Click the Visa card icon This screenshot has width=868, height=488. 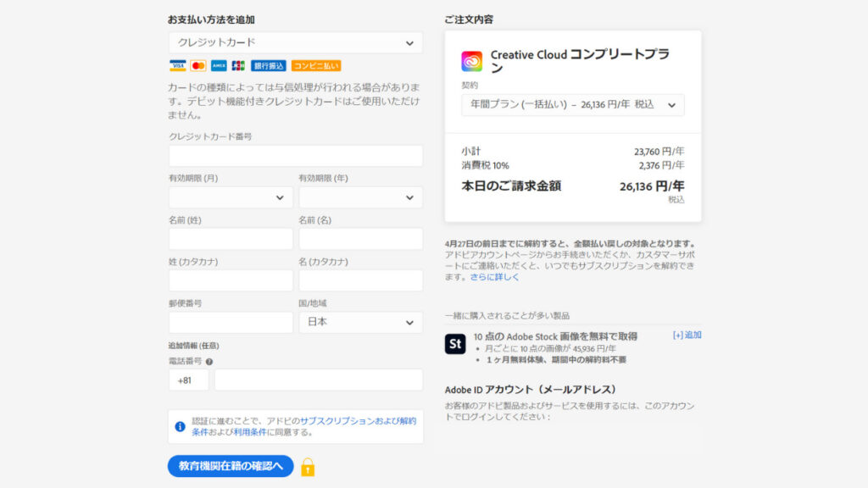[x=178, y=66]
